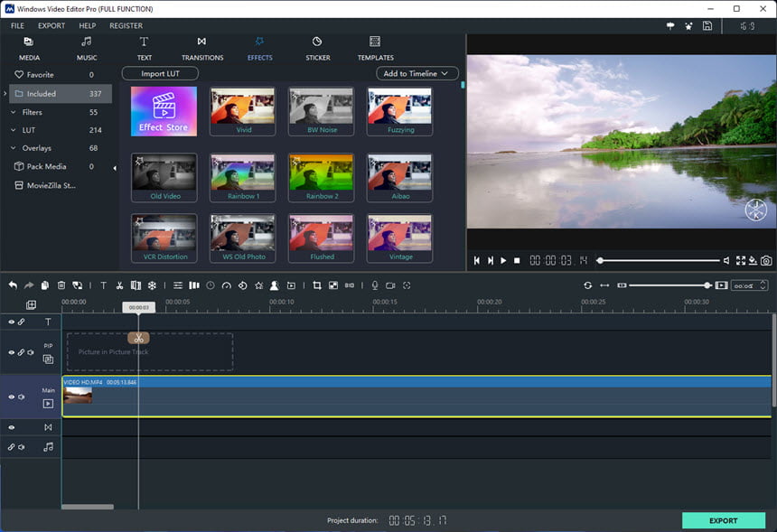Expand the Included folder arrow

pos(5,94)
